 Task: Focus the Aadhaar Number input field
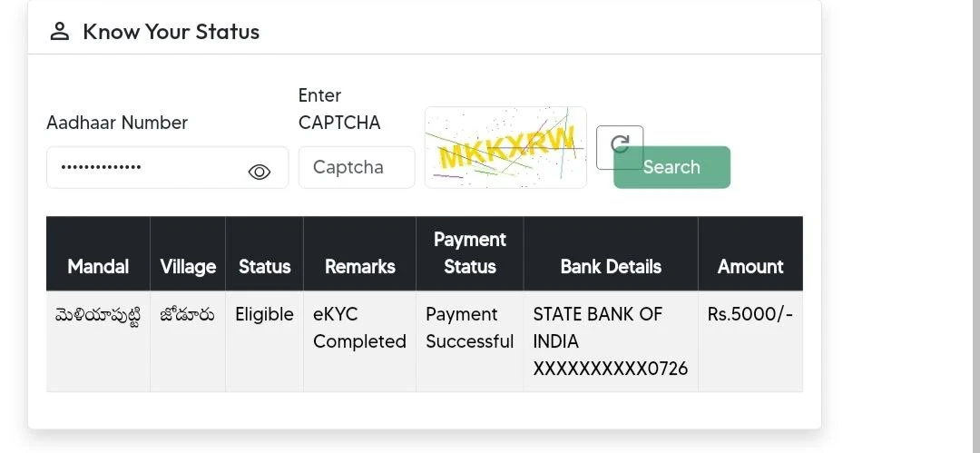pyautogui.click(x=145, y=168)
